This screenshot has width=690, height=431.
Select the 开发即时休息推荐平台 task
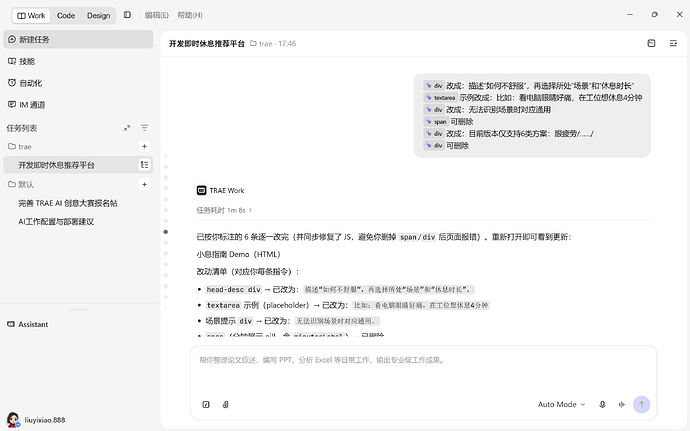(78, 165)
